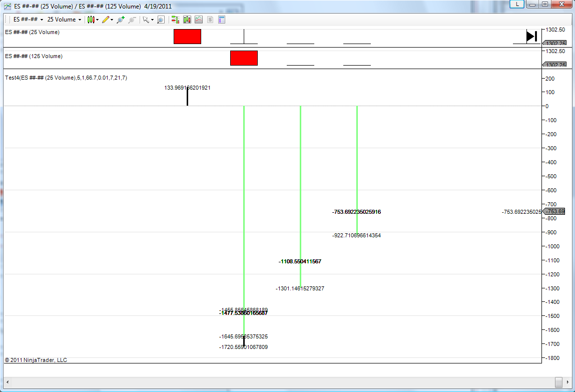The image size is (575, 392).
Task: Click the © 2011 NinjaTrader, LLC text
Action: (36, 360)
